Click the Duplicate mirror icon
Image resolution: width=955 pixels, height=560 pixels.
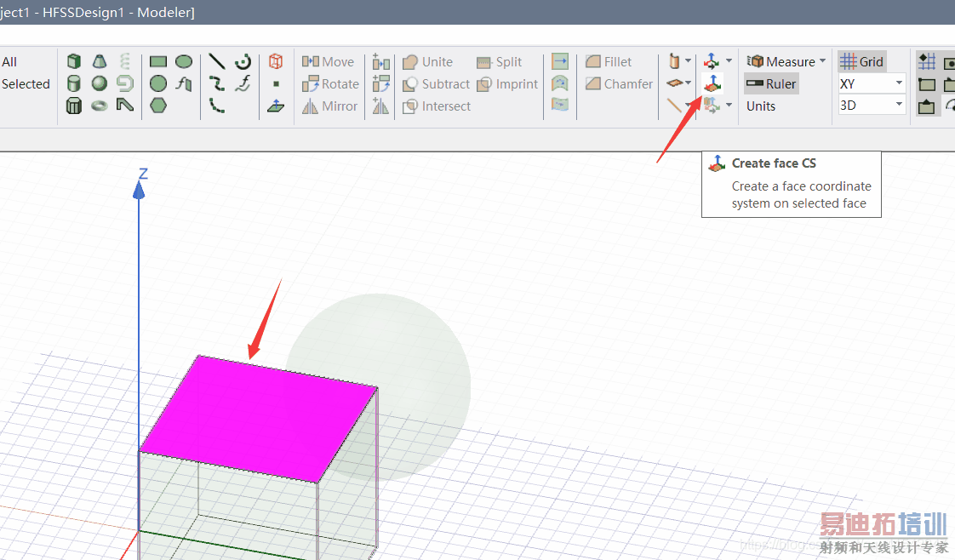380,106
